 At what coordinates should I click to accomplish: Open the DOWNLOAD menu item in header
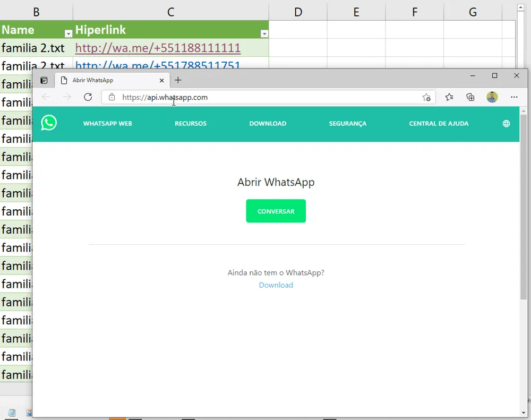[268, 124]
